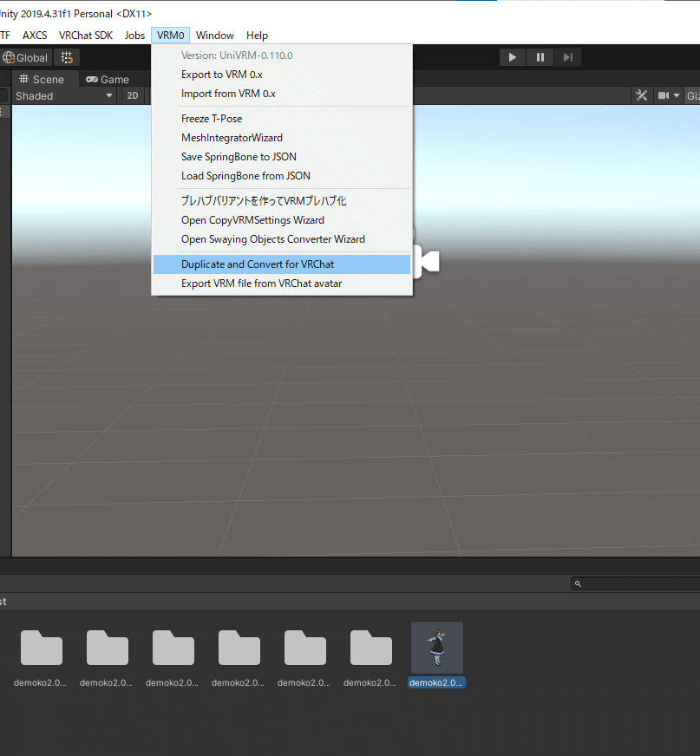Viewport: 700px width, 756px height.
Task: Select Export to VRM 0.x
Action: [282, 75]
